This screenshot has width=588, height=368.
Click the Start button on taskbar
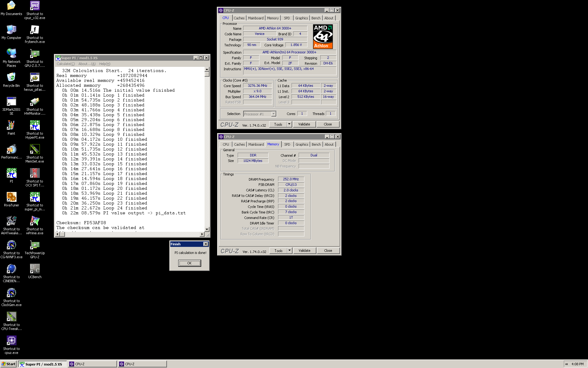pyautogui.click(x=8, y=364)
